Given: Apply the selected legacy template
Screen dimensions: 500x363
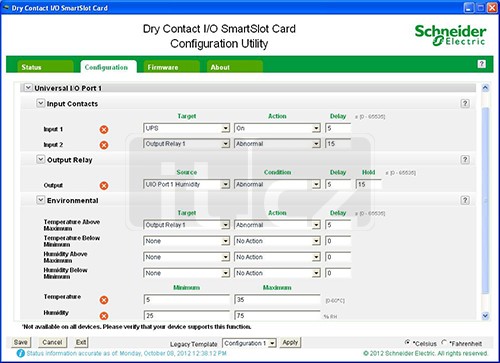Looking at the screenshot, I should pos(290,342).
